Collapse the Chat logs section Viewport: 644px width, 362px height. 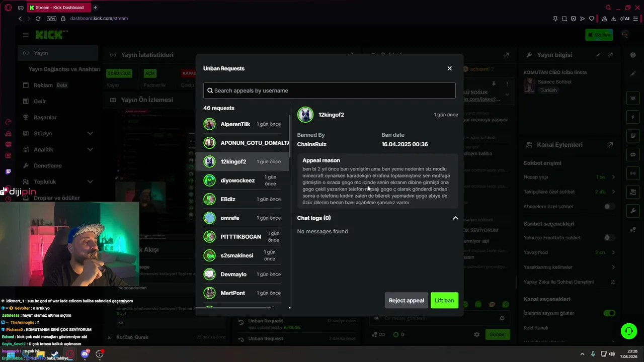[455, 218]
